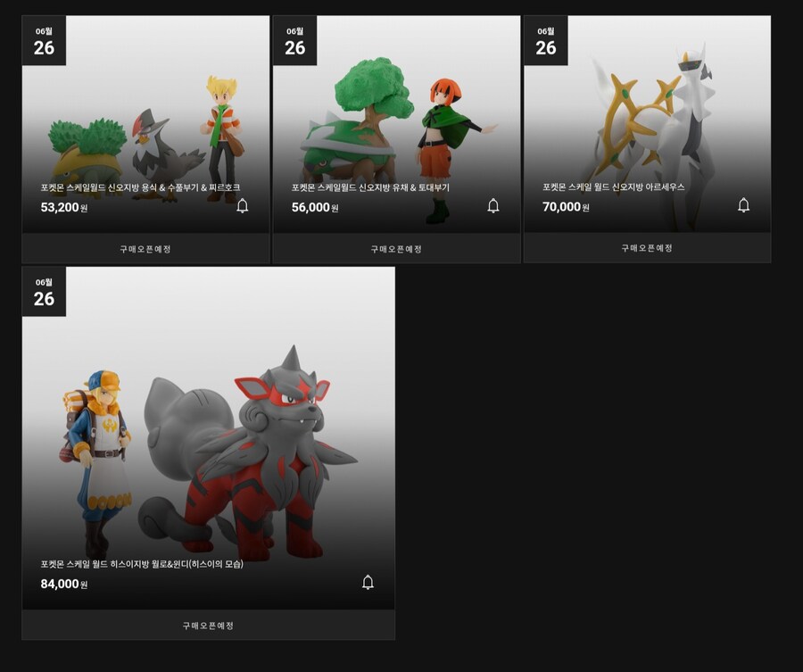The height and width of the screenshot is (672, 803).
Task: Toggle notification bell on the 56,000원 card
Action: pos(493,206)
